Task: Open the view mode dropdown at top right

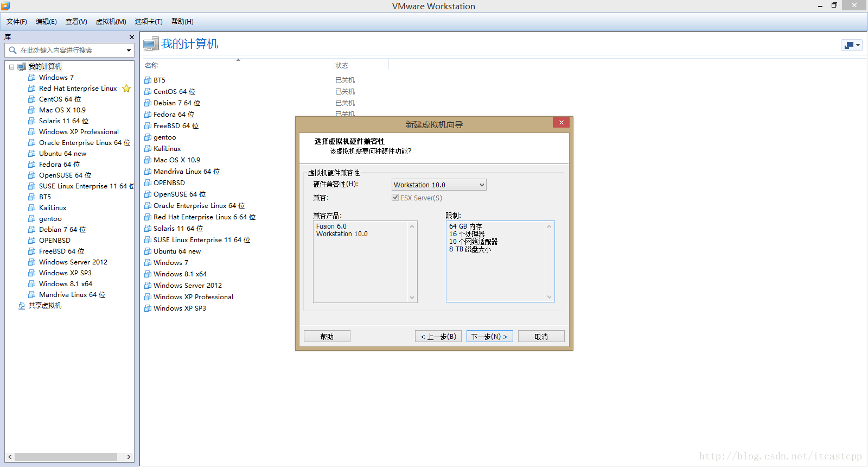Action: click(852, 45)
